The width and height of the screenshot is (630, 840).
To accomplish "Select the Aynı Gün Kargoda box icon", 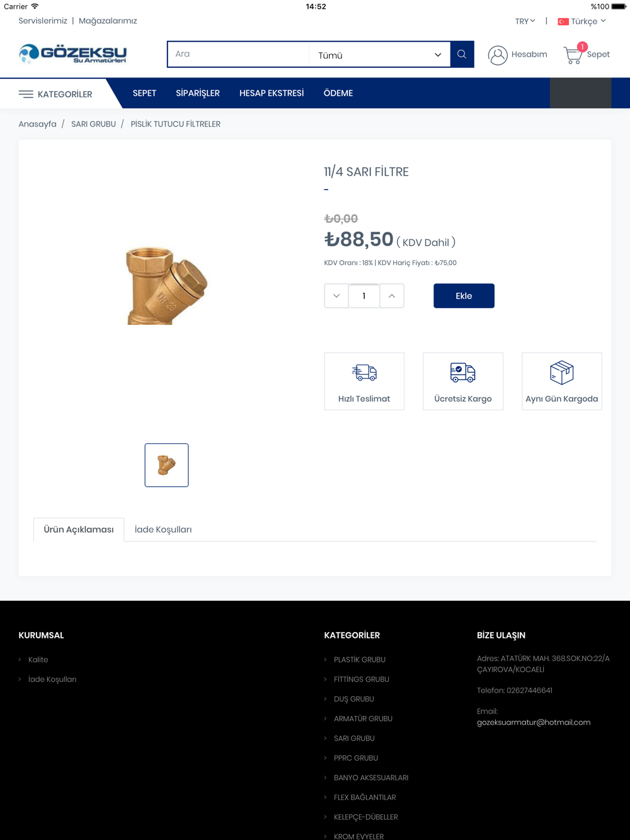I will click(562, 372).
